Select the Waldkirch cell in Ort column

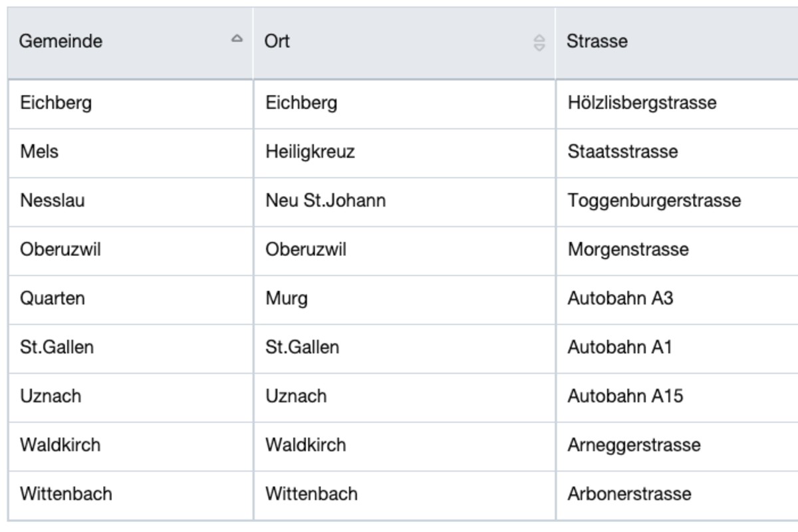(305, 444)
